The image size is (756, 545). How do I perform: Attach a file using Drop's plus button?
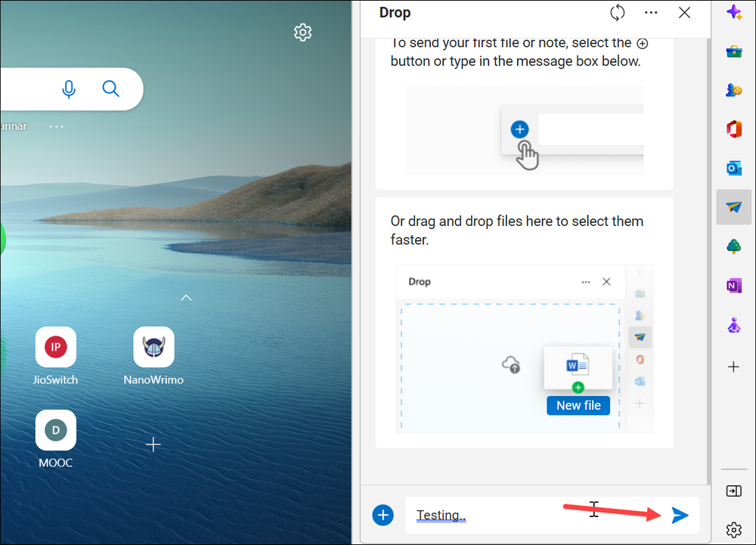tap(383, 515)
